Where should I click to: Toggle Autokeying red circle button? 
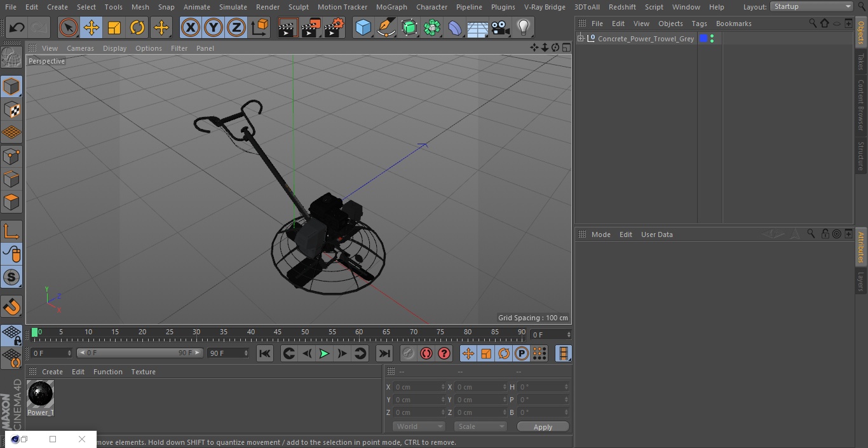[x=426, y=353]
